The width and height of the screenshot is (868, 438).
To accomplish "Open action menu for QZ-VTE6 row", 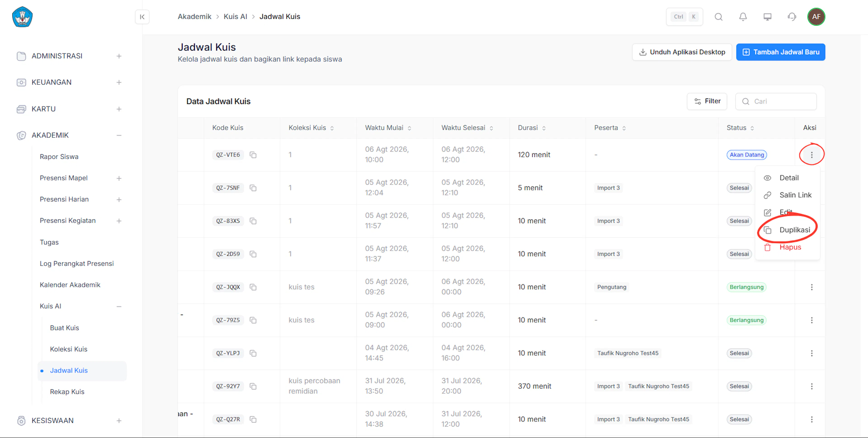I will pyautogui.click(x=812, y=155).
